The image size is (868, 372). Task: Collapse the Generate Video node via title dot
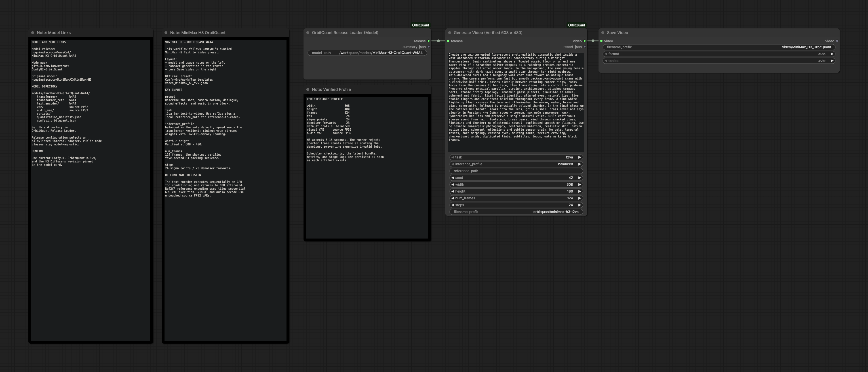[450, 33]
